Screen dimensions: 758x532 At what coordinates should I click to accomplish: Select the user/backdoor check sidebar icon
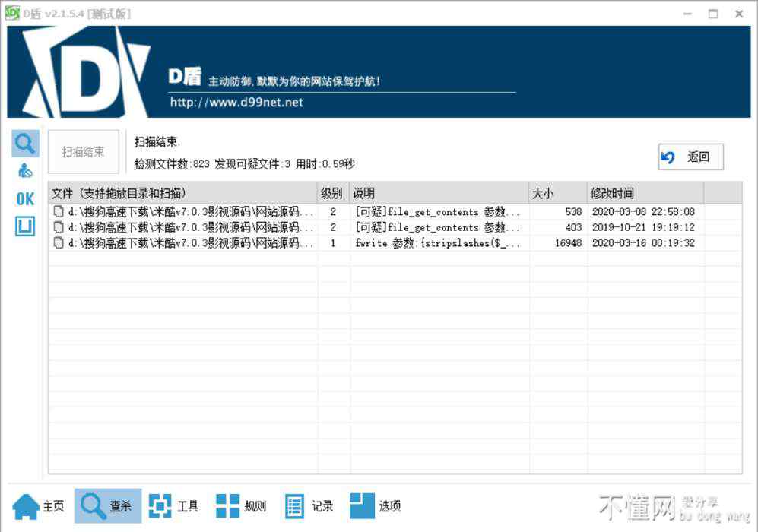coord(25,170)
